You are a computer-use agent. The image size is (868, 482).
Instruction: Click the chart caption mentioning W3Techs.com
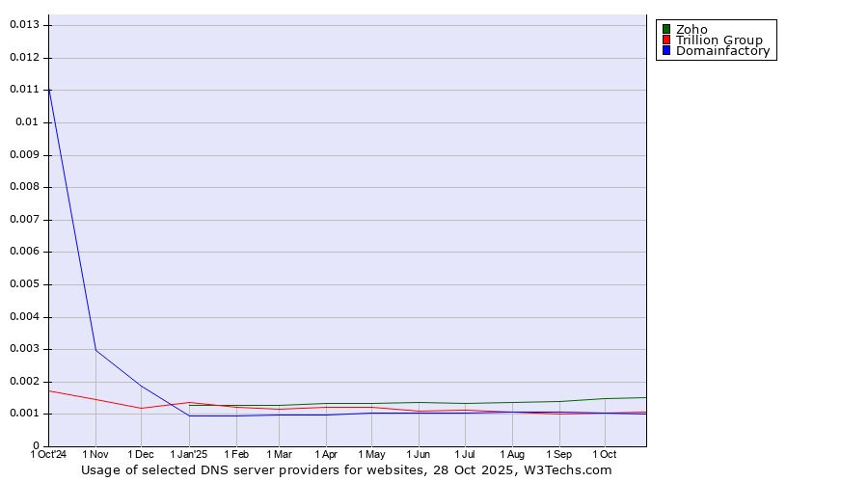click(346, 470)
